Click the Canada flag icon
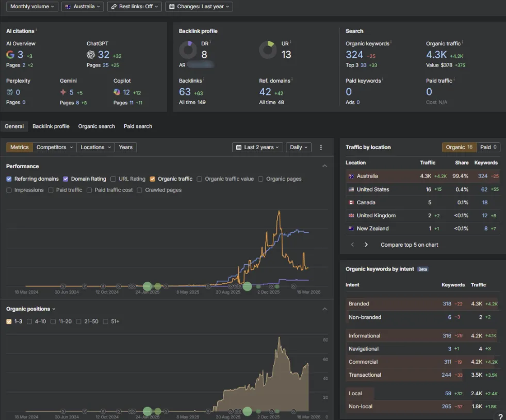Viewport: 506px width, 420px height. click(351, 202)
